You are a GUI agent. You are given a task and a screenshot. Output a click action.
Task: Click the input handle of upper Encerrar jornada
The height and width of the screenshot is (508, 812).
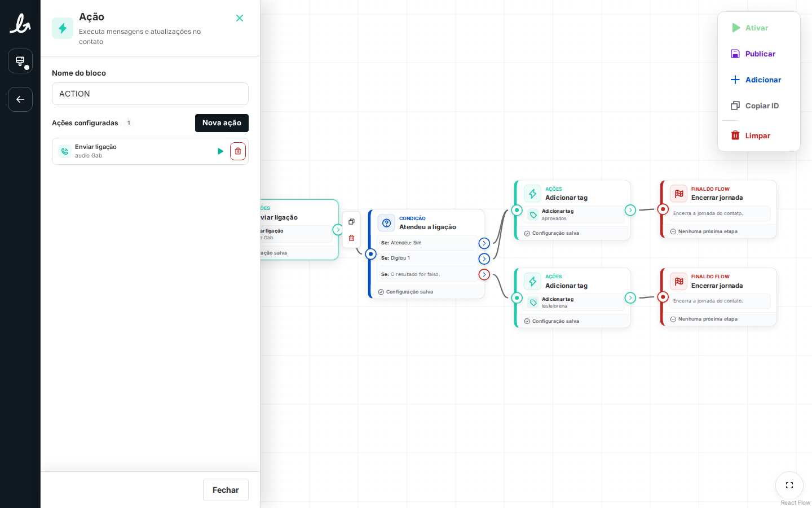(663, 209)
